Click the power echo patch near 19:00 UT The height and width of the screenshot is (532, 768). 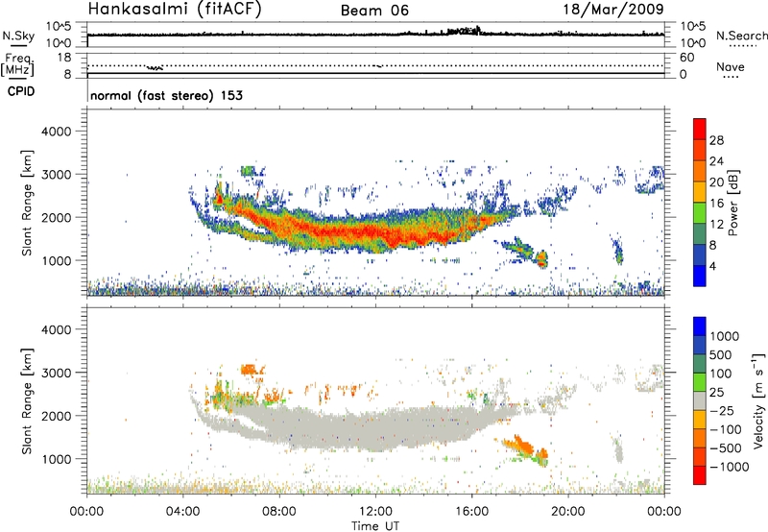pyautogui.click(x=541, y=258)
